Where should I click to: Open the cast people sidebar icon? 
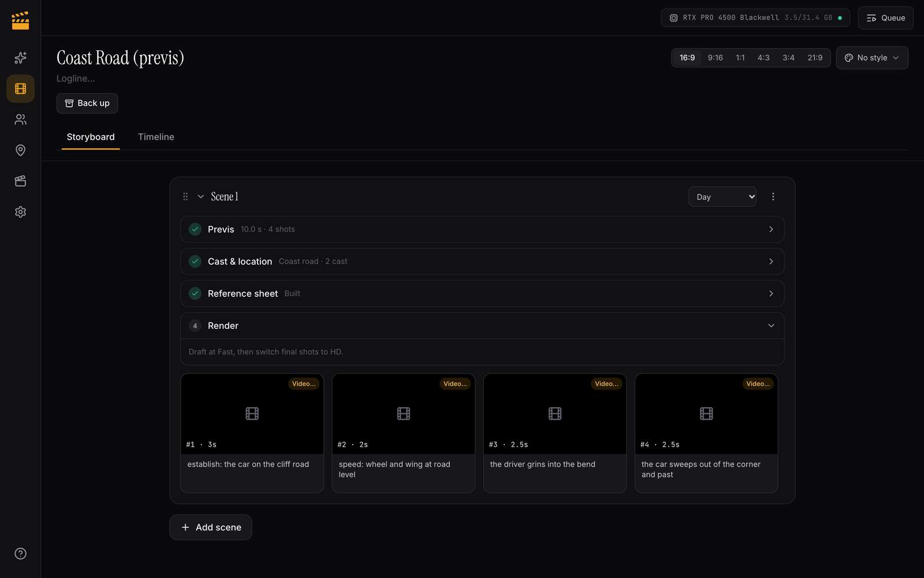pyautogui.click(x=20, y=120)
